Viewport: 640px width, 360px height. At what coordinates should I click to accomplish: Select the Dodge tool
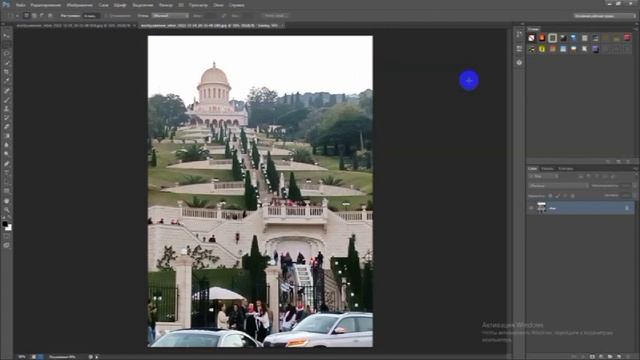[x=6, y=154]
